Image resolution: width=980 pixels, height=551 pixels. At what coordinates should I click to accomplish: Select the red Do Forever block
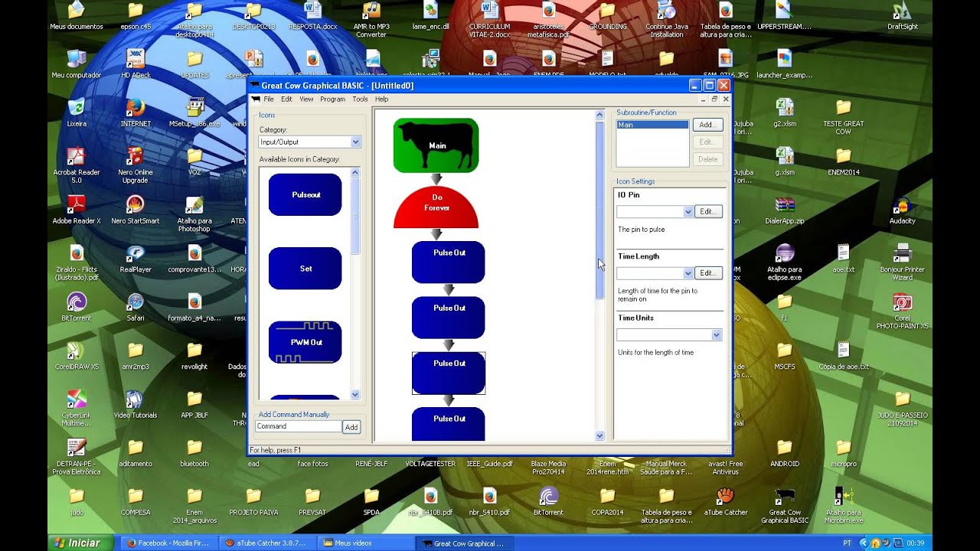(436, 207)
